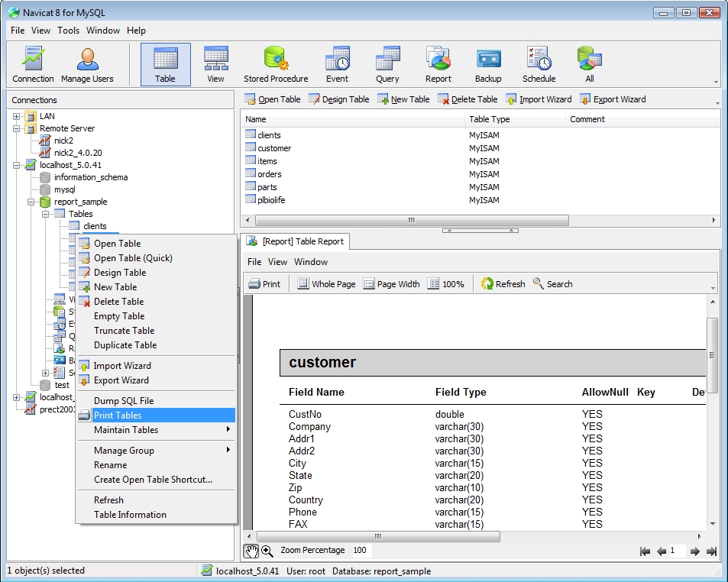Select the Table object icon
The width and height of the screenshot is (728, 582).
[165, 64]
